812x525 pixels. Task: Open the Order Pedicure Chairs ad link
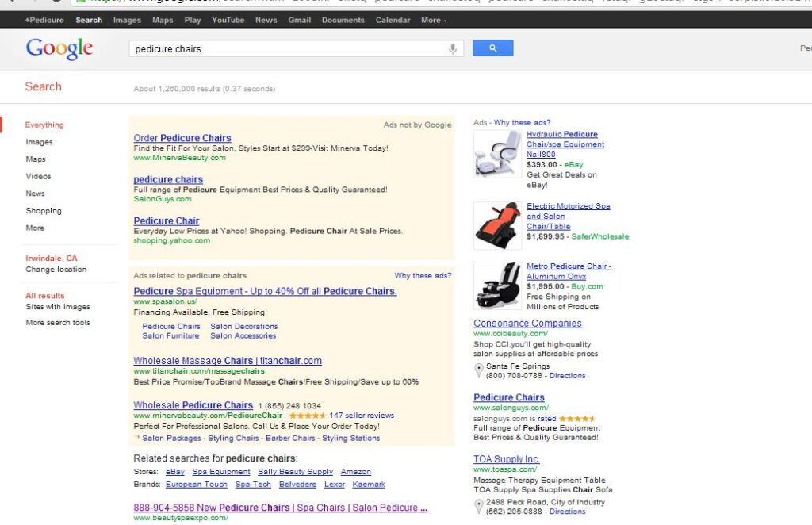point(182,138)
